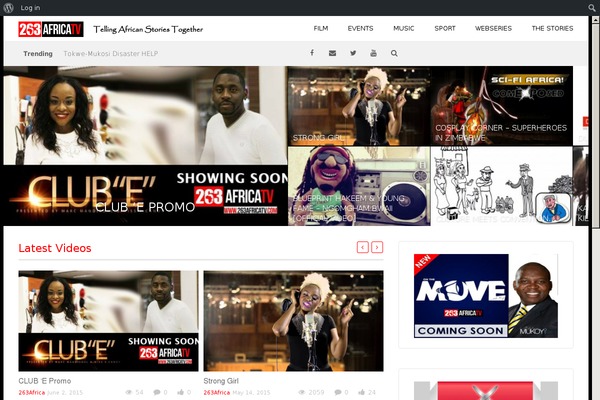Click the Latest Videos heading
The image size is (600, 400).
click(x=55, y=248)
